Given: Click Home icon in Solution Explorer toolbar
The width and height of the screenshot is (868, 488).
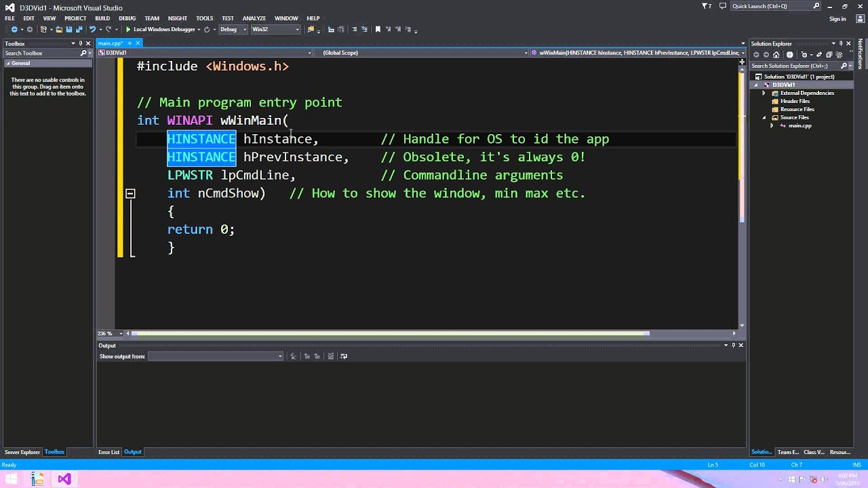Looking at the screenshot, I should (x=776, y=55).
